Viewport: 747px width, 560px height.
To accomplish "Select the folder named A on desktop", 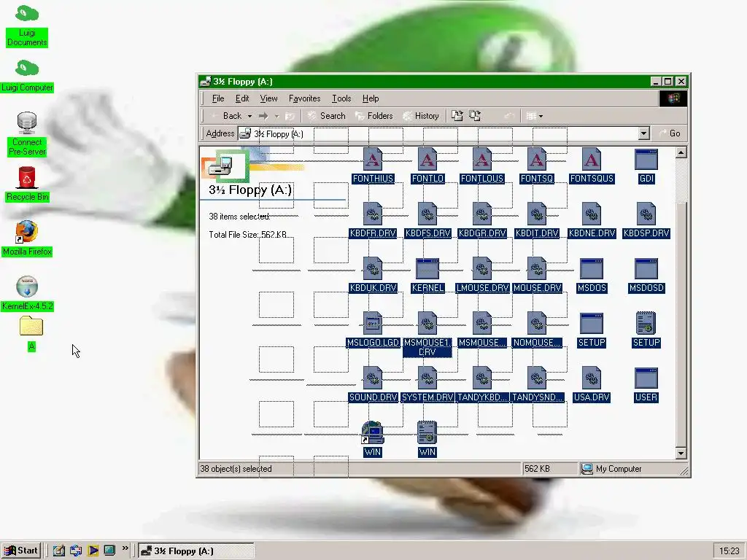I will [x=31, y=334].
